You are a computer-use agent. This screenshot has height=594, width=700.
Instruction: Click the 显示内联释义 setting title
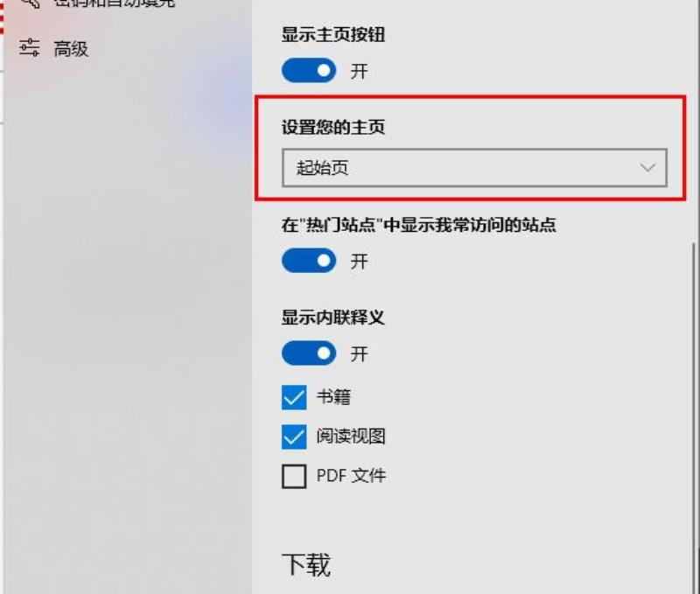click(332, 318)
